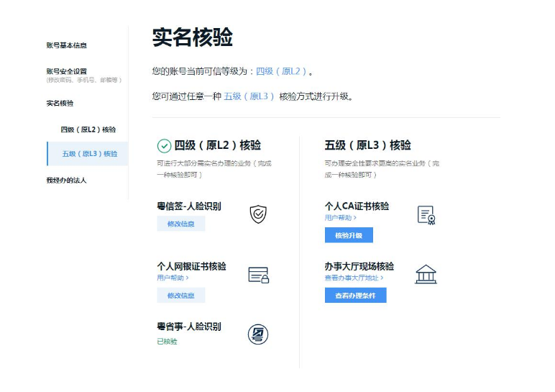The image size is (555, 392).
Task: Open 账号安全设置 in the sidebar
Action: [67, 71]
